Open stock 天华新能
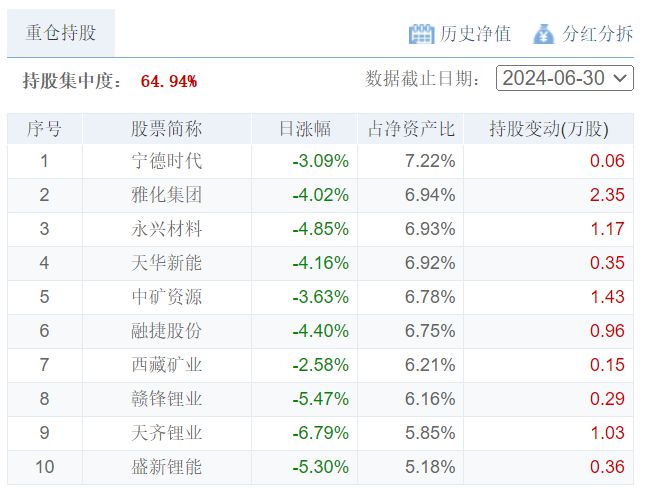The height and width of the screenshot is (502, 646). pos(166,263)
